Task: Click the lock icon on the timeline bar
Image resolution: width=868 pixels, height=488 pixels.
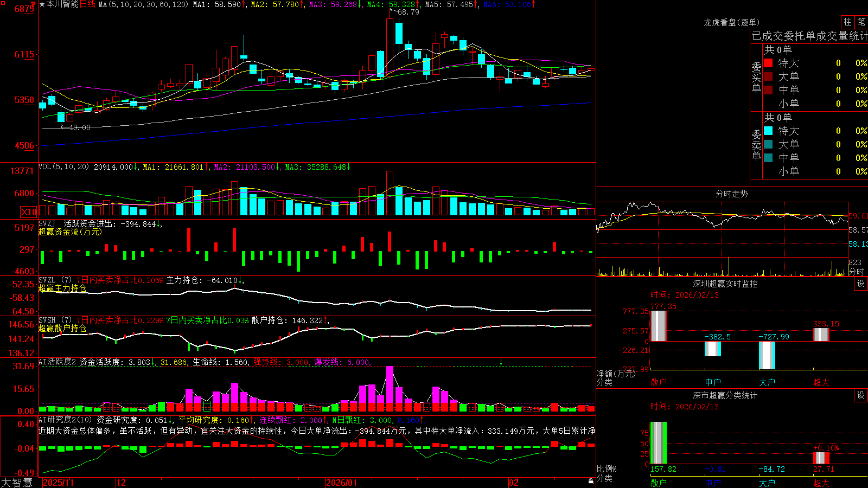Action: (591, 481)
